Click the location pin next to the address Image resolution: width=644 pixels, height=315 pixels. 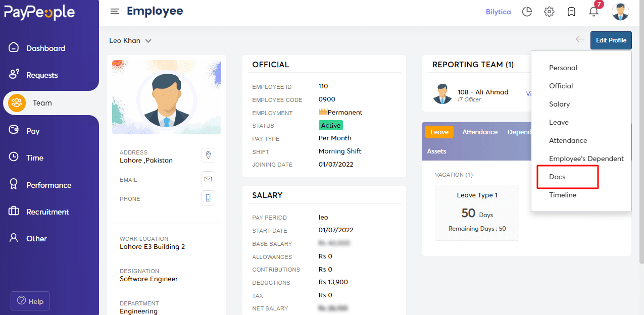[208, 155]
